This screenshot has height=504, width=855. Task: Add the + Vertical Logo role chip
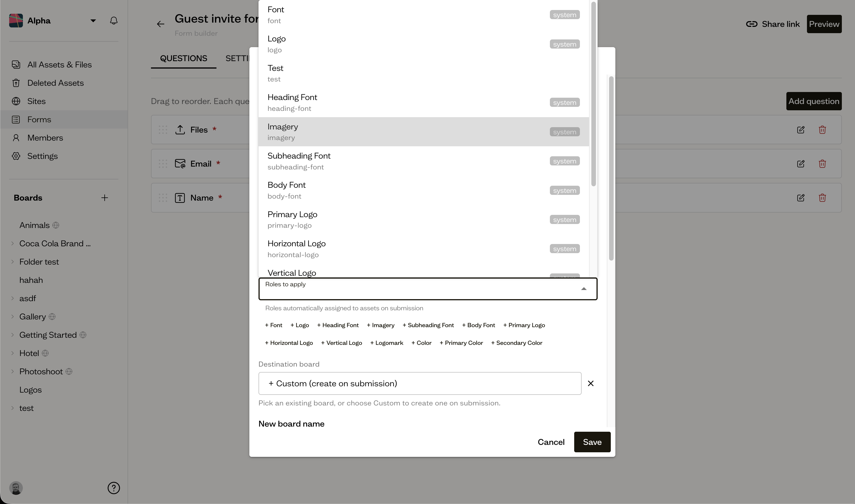click(341, 343)
